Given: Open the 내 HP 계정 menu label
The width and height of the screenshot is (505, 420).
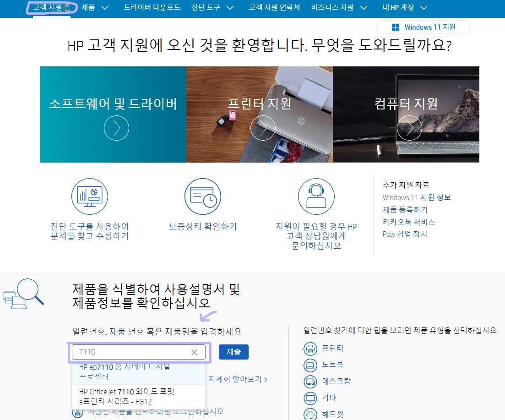Looking at the screenshot, I should [398, 7].
